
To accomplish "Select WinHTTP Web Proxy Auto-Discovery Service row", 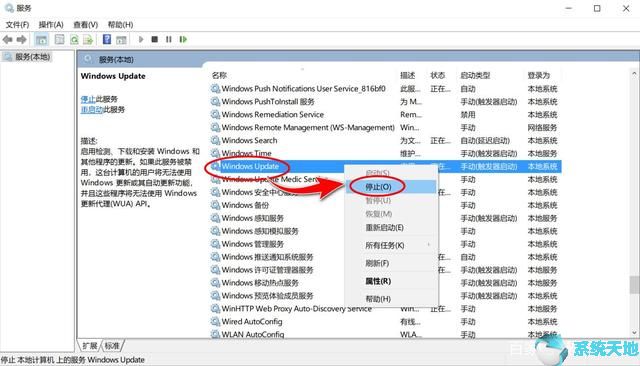I will point(386,309).
